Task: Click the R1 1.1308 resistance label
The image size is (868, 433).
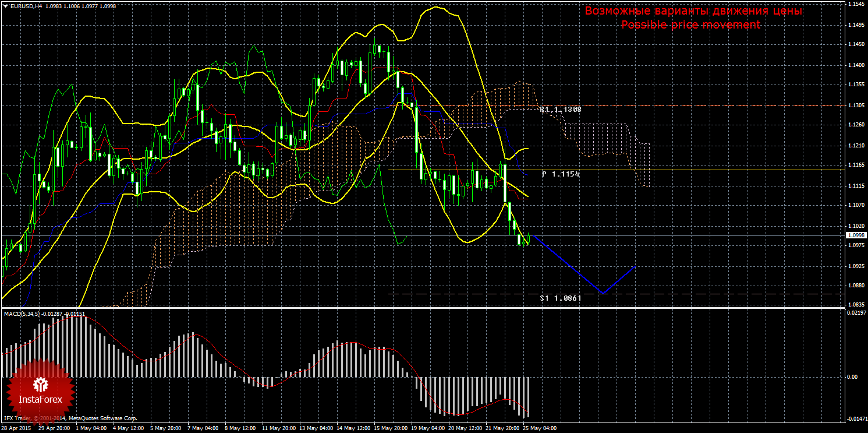Action: [560, 109]
